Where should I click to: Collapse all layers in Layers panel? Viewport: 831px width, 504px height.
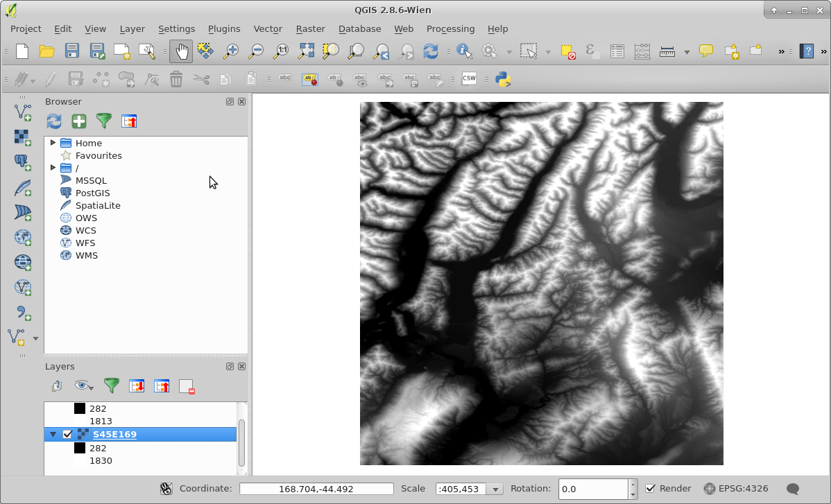162,386
